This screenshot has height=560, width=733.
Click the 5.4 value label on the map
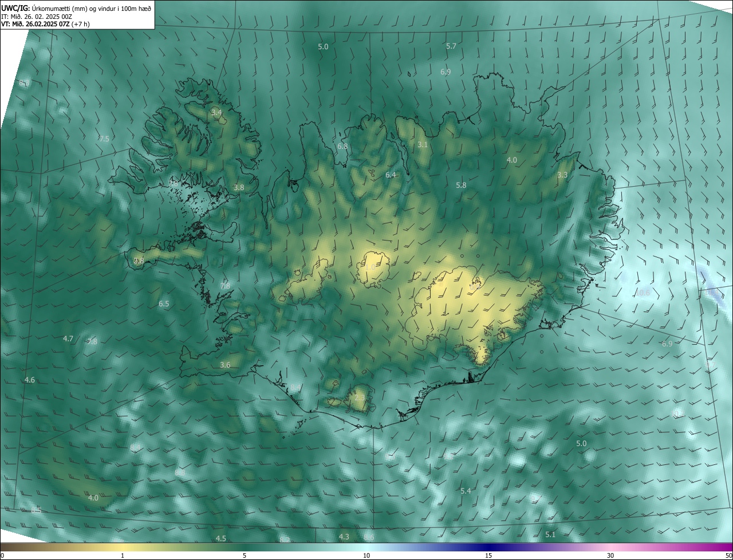click(466, 491)
